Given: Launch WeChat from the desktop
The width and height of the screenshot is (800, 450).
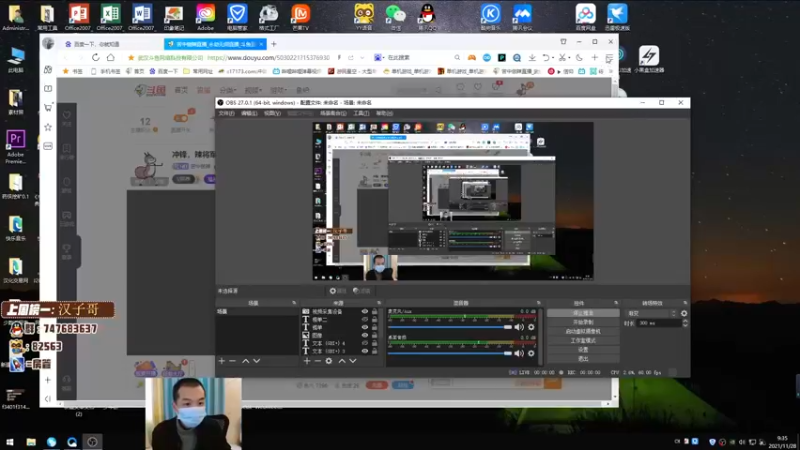Looking at the screenshot, I should [395, 15].
